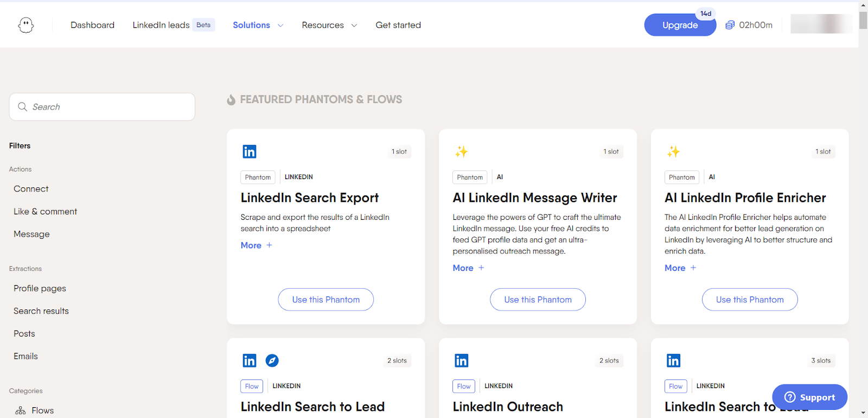Filter extractions by Posts
This screenshot has width=868, height=418.
pyautogui.click(x=24, y=334)
